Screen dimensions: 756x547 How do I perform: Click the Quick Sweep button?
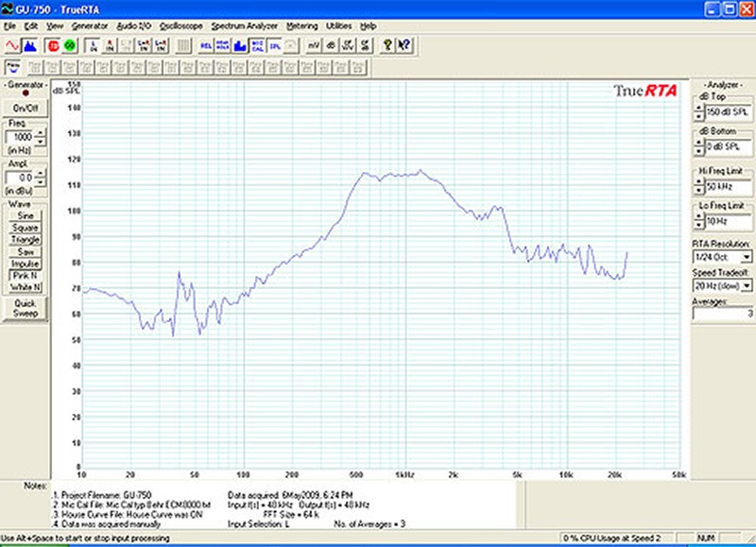click(x=26, y=308)
